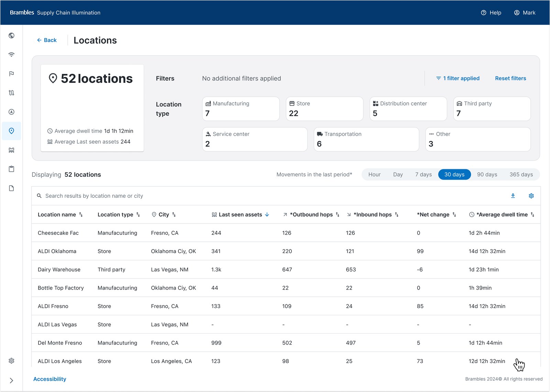Filter by Distribution center card
The height and width of the screenshot is (392, 550).
pyautogui.click(x=408, y=109)
